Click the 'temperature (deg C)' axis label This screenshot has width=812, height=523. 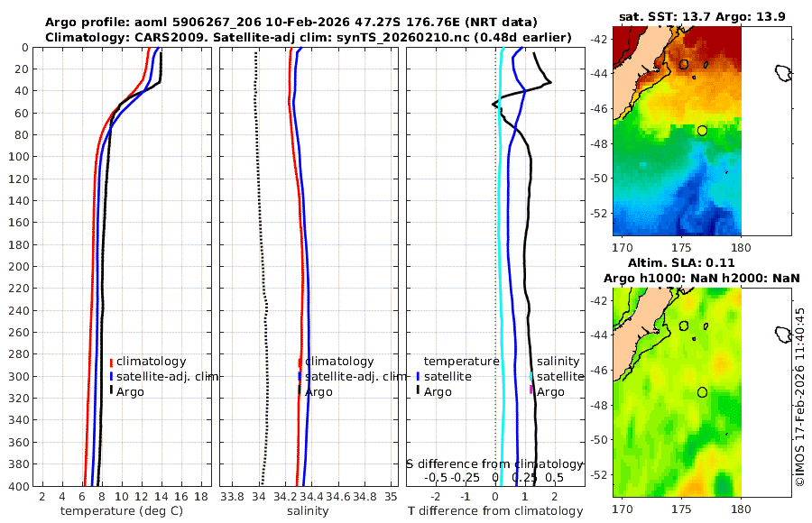(x=122, y=511)
